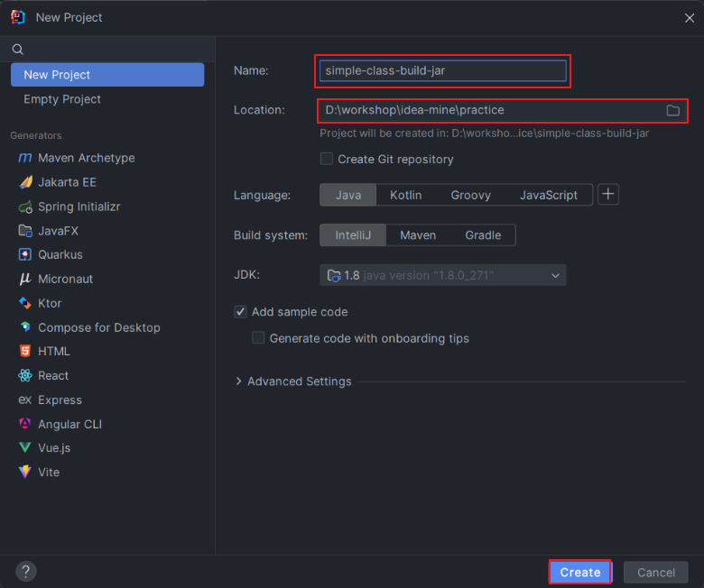Choose the Ktor generator icon
This screenshot has height=588, width=704.
click(x=24, y=303)
